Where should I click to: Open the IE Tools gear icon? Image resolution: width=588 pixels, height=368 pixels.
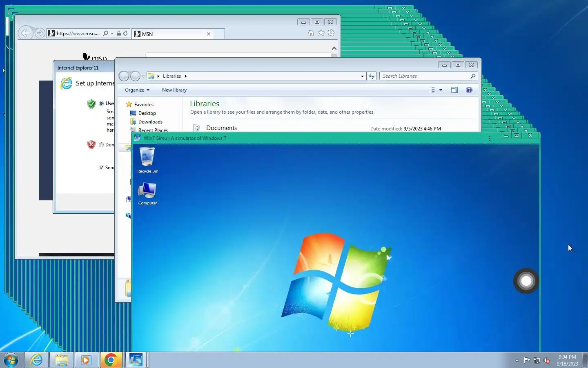(x=331, y=33)
